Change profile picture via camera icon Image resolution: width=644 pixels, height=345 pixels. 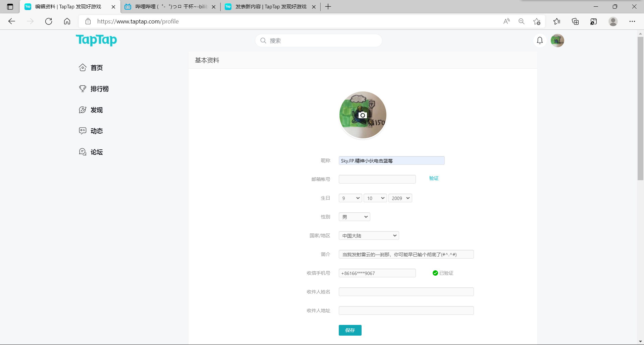coord(363,115)
